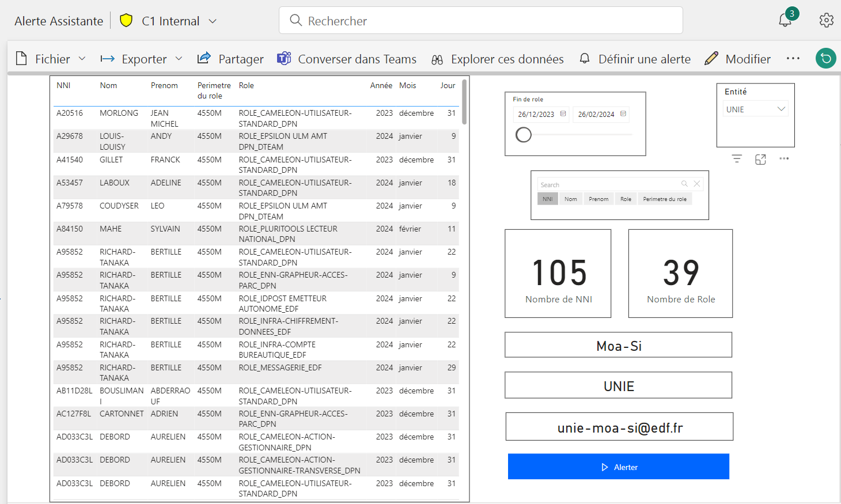Viewport: 841px width, 504px height.
Task: Click the unie-moa-si@edf.fr email card
Action: click(x=620, y=427)
